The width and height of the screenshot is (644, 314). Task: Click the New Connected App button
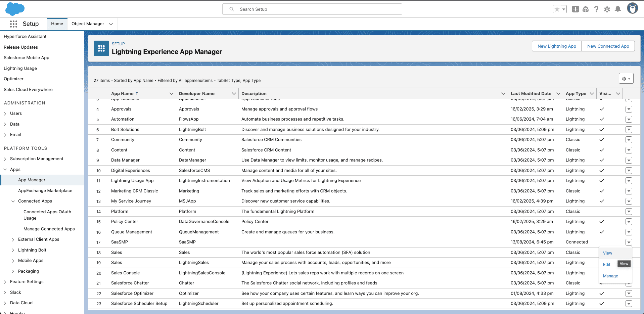click(608, 46)
